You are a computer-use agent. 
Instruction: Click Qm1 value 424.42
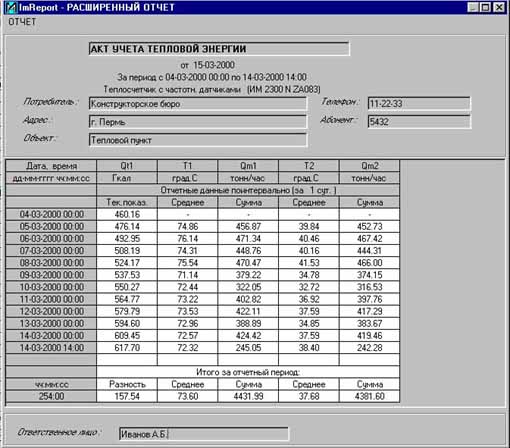click(248, 336)
